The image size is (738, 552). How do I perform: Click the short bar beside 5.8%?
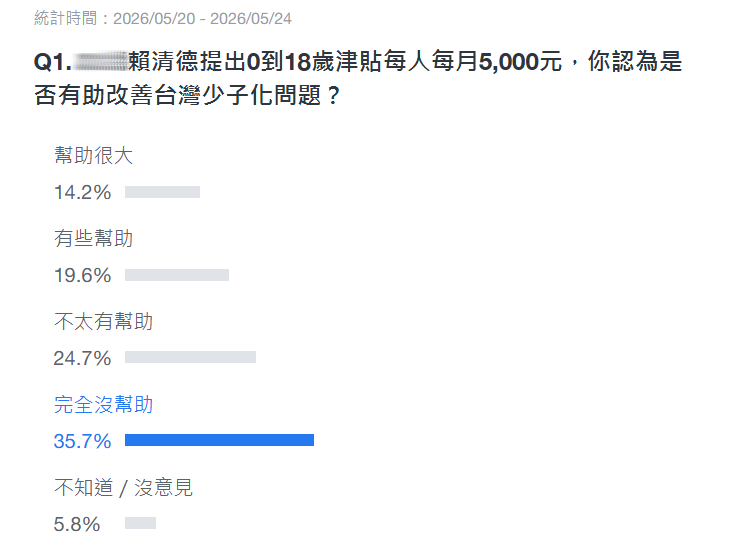pos(140,523)
